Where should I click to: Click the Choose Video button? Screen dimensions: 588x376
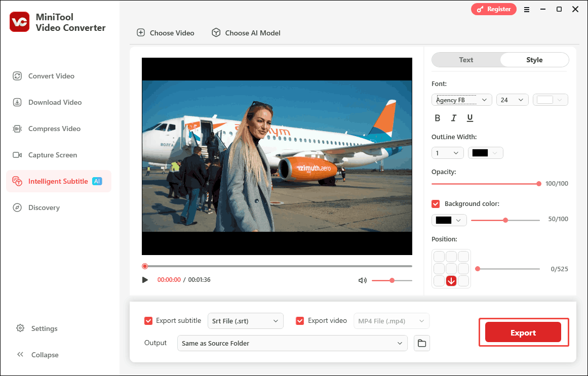(x=165, y=32)
